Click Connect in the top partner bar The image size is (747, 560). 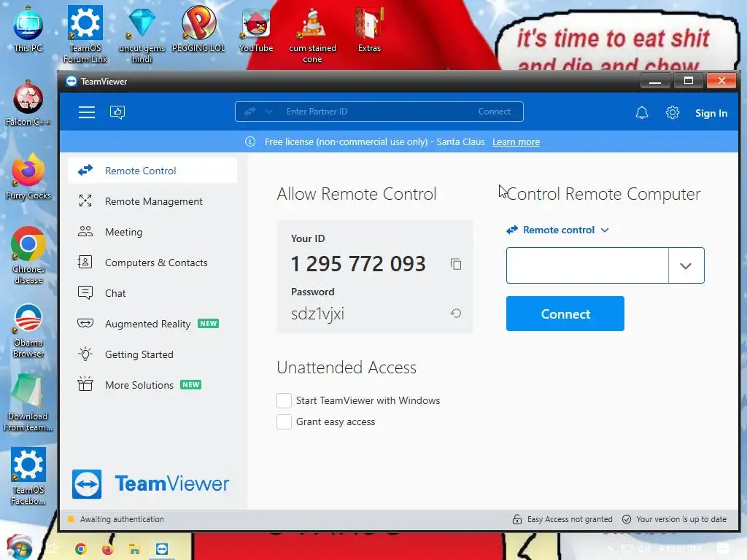click(x=494, y=112)
